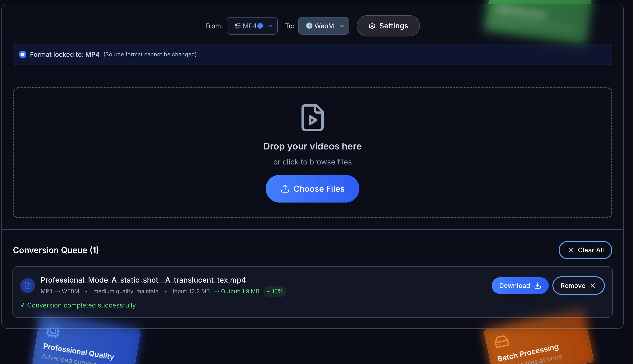The image size is (633, 364).
Task: Click 'Drop your videos here' heading
Action: [313, 146]
